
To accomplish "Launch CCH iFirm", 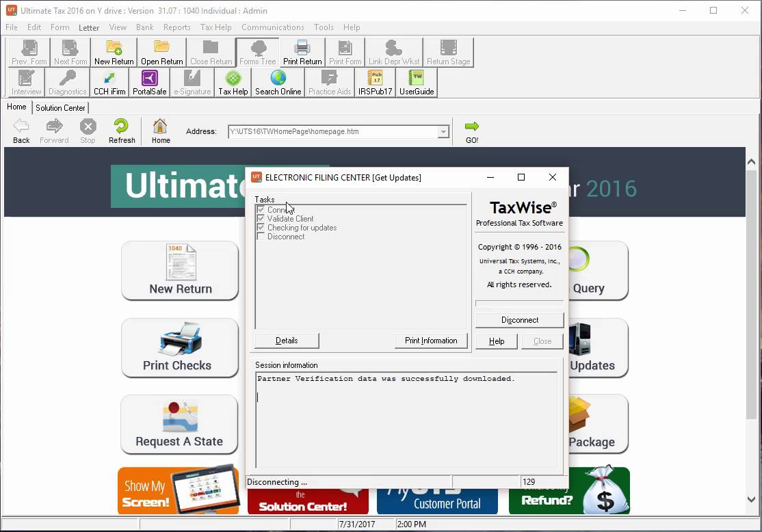I will pos(109,83).
